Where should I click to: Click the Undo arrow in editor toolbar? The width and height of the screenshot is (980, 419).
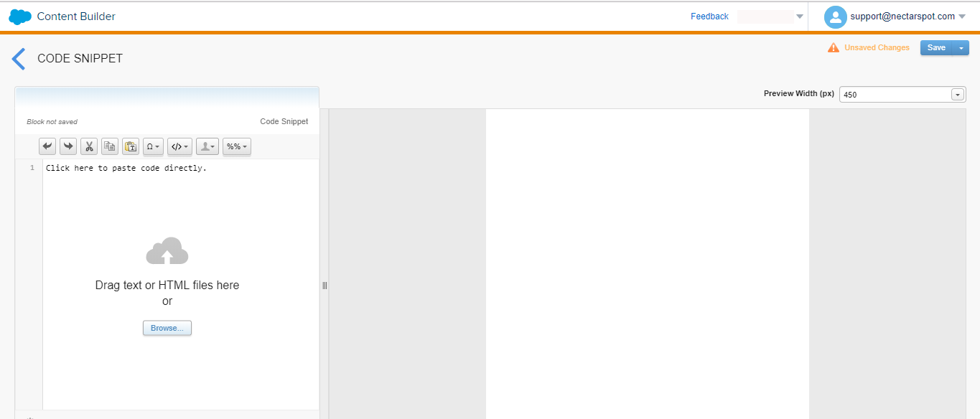coord(47,146)
